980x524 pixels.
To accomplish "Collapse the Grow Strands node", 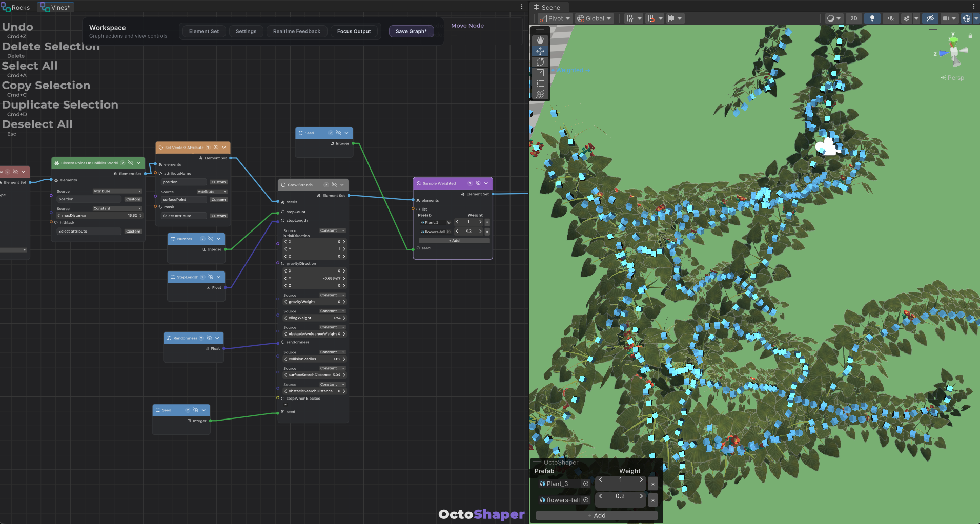I will [x=342, y=185].
